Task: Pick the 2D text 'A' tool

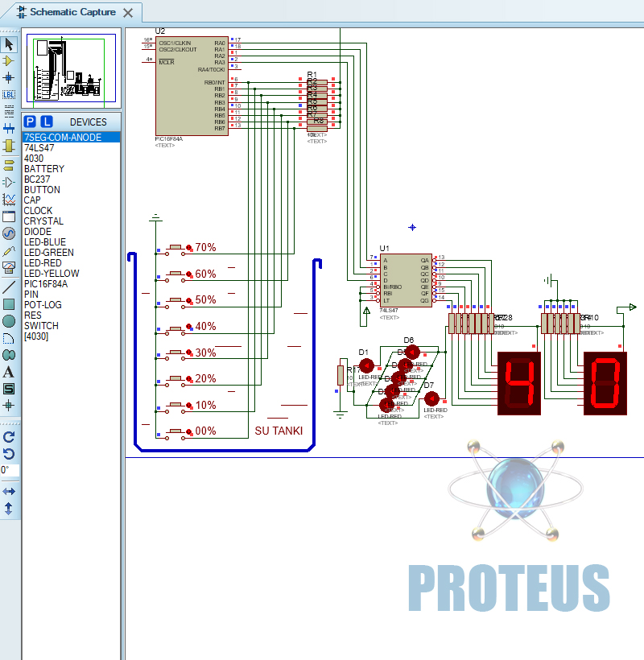Action: coord(9,372)
